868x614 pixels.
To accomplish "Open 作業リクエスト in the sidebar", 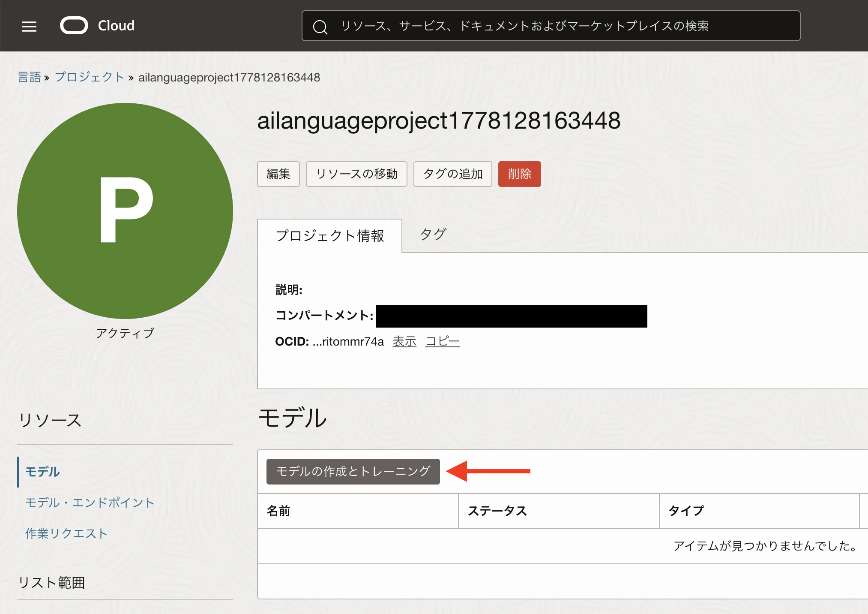I will point(66,533).
